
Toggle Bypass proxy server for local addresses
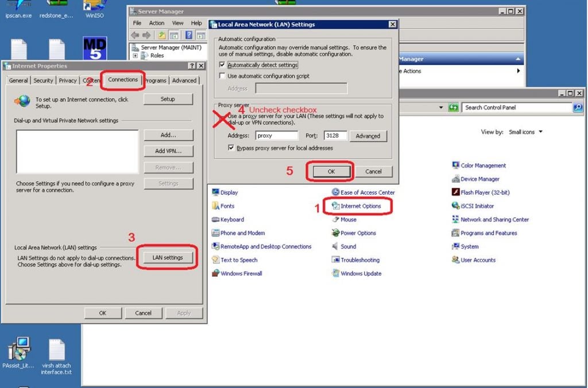pyautogui.click(x=231, y=148)
